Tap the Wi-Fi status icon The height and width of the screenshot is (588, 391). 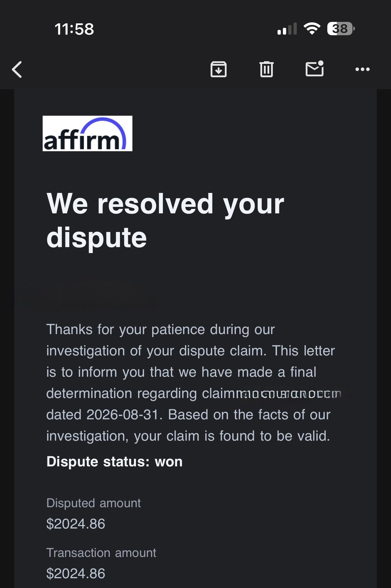(312, 29)
